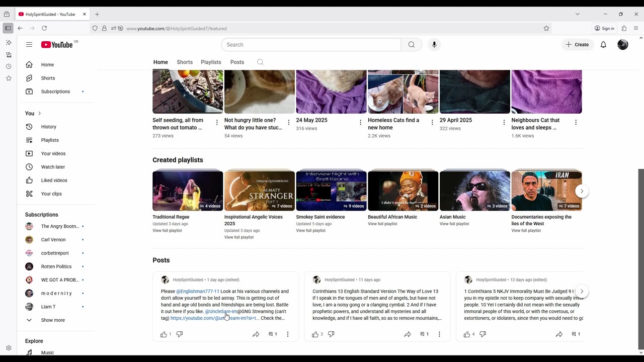
Task: Open options for 'Neighbours Cat' video
Action: click(576, 123)
